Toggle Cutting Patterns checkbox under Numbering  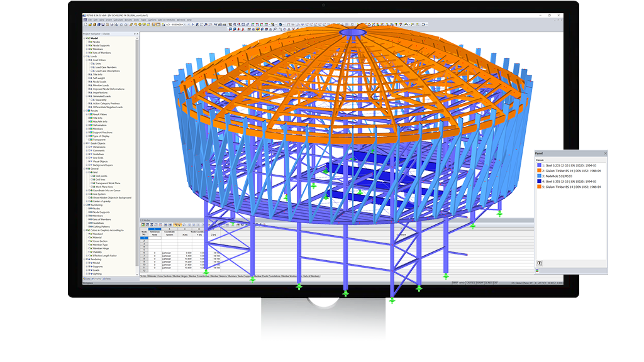tap(89, 226)
